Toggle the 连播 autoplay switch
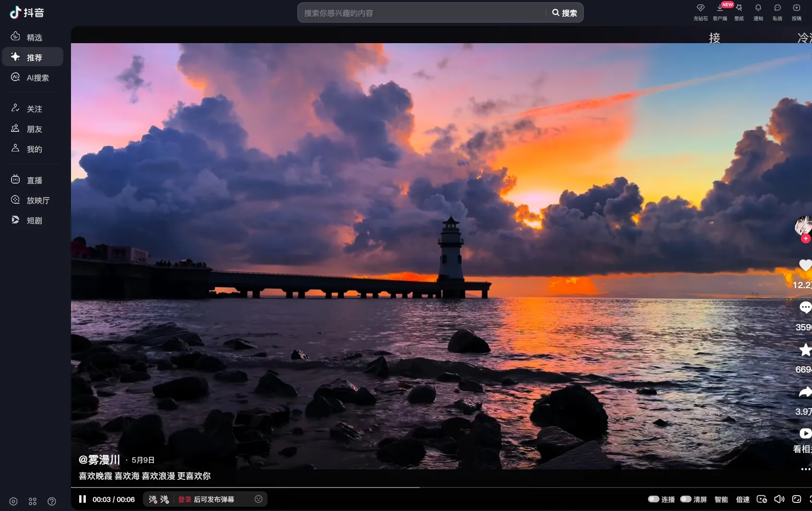The width and height of the screenshot is (812, 511). click(x=653, y=499)
